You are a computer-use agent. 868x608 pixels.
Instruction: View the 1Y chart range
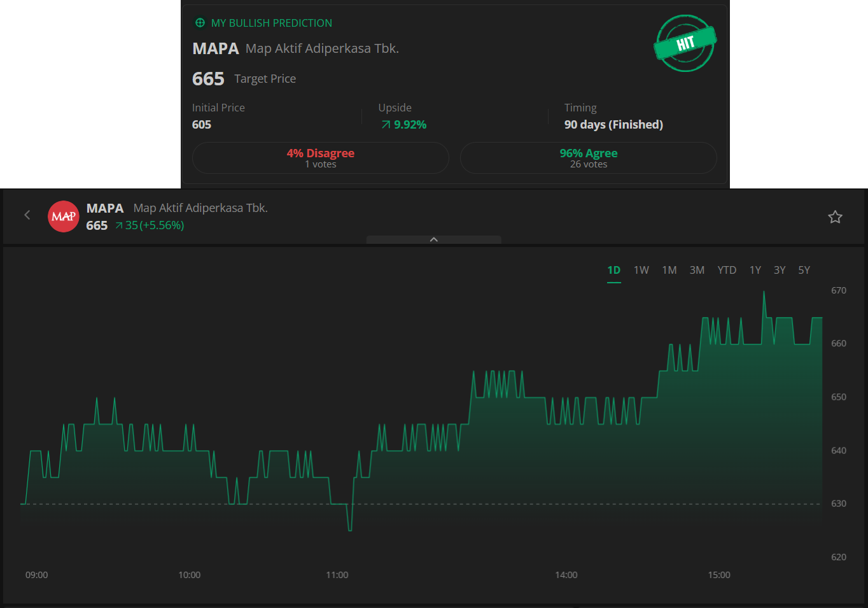click(x=755, y=270)
